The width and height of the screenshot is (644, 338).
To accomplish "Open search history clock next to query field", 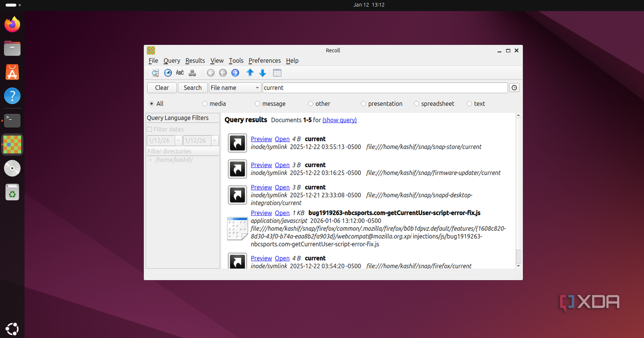I will click(514, 88).
